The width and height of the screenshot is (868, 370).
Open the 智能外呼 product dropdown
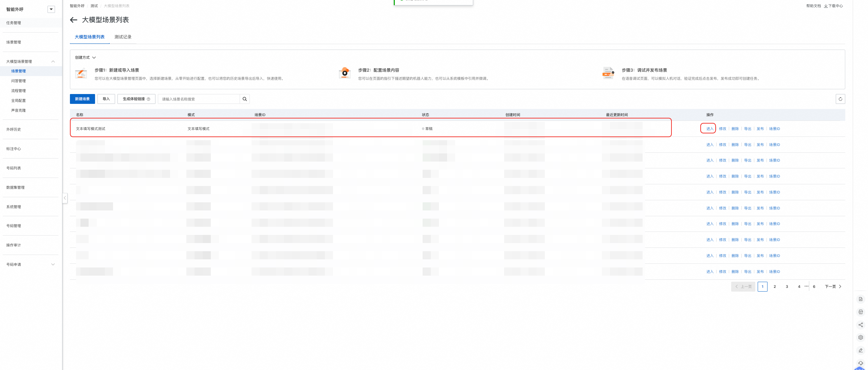click(x=51, y=9)
